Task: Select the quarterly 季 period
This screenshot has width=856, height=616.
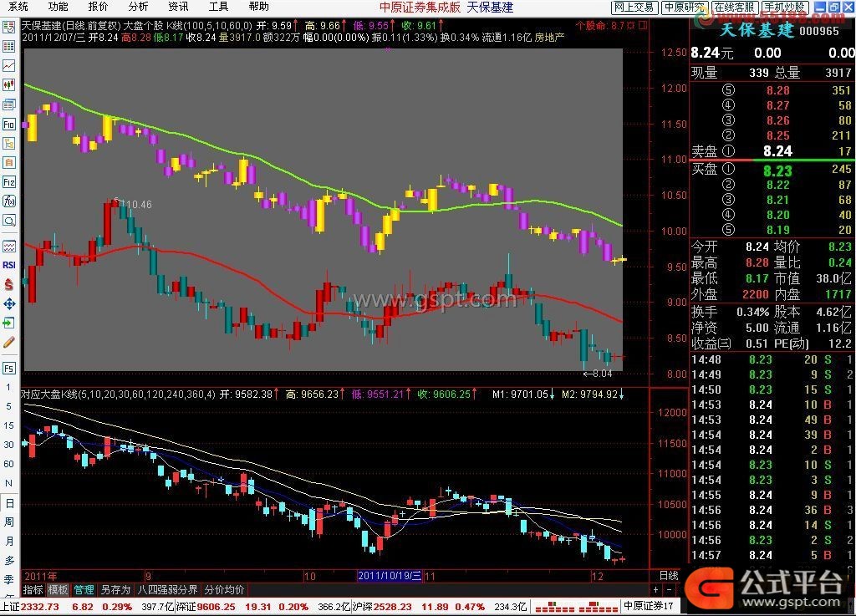Action: coord(8,579)
